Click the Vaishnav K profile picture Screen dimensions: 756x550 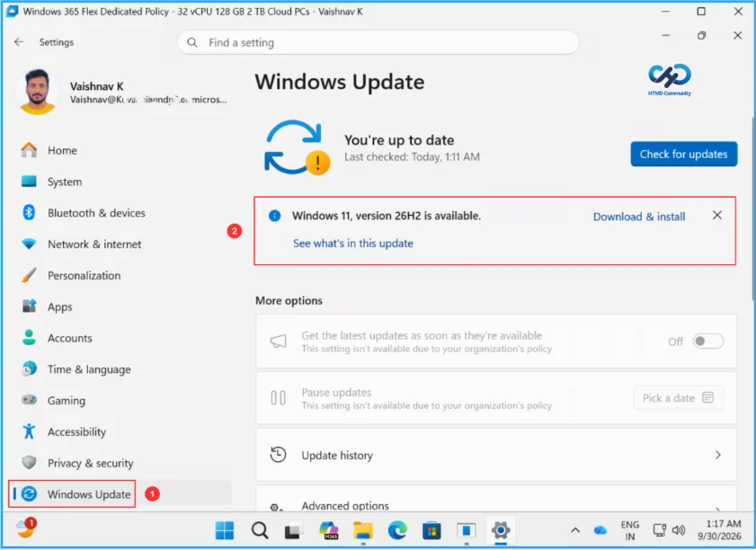tap(37, 92)
